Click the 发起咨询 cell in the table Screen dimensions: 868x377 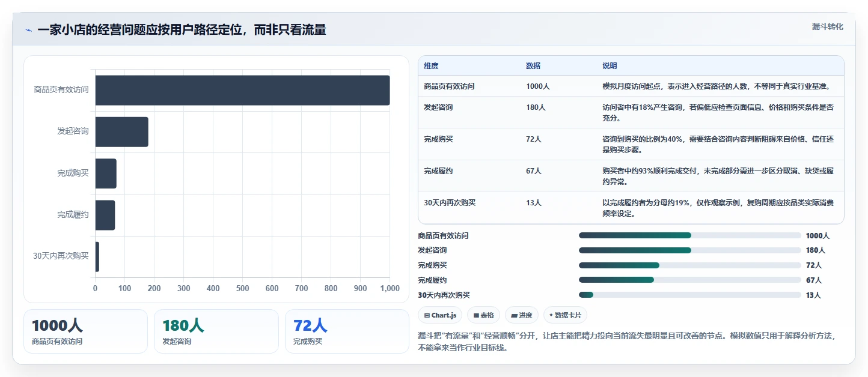(x=438, y=107)
